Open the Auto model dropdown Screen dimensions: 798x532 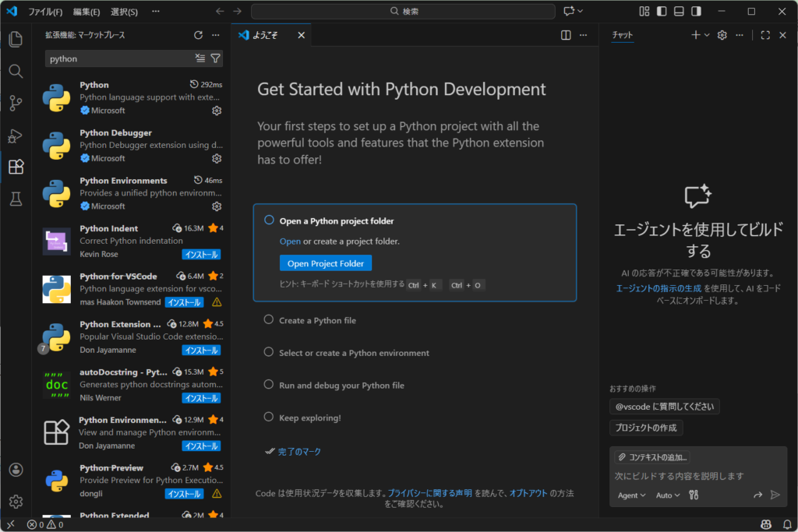668,495
